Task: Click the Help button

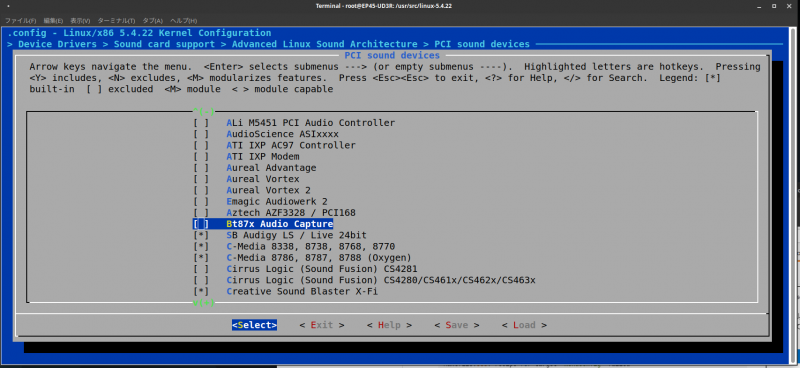Action: click(x=389, y=325)
